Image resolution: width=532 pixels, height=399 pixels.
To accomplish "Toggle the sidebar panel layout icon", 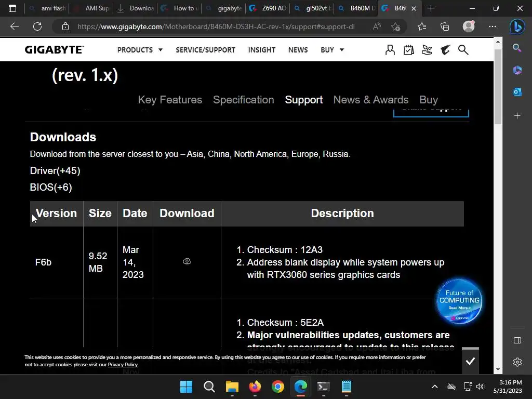I will 517,340.
